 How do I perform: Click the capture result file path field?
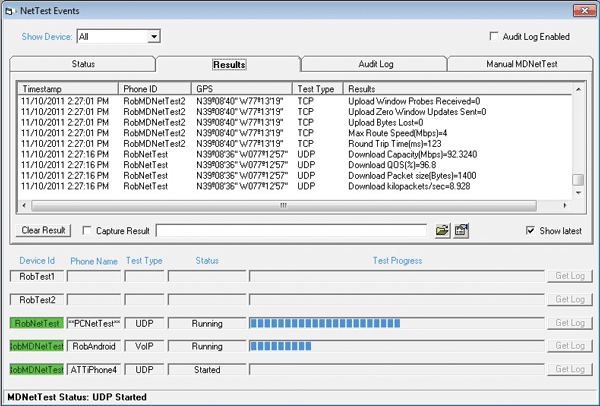point(290,231)
